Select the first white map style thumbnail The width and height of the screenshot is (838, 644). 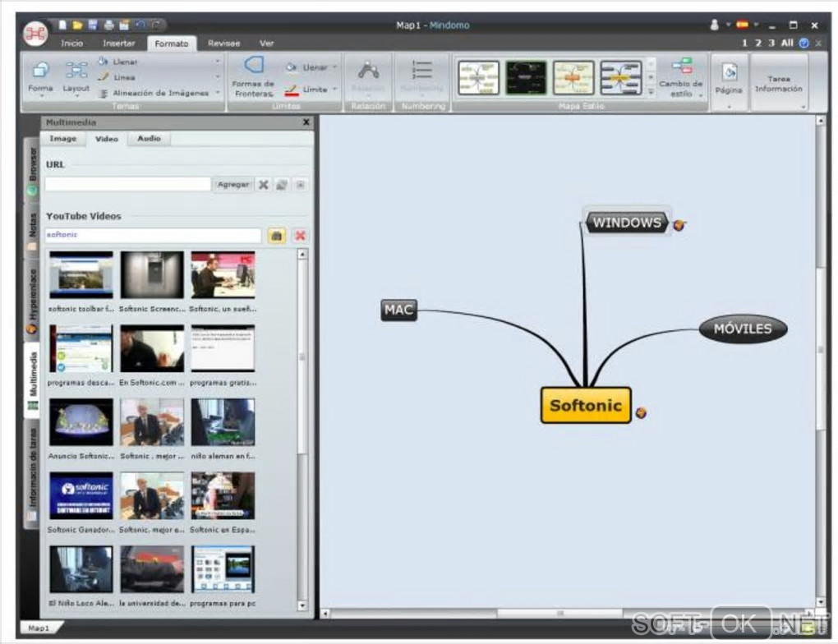[x=479, y=78]
